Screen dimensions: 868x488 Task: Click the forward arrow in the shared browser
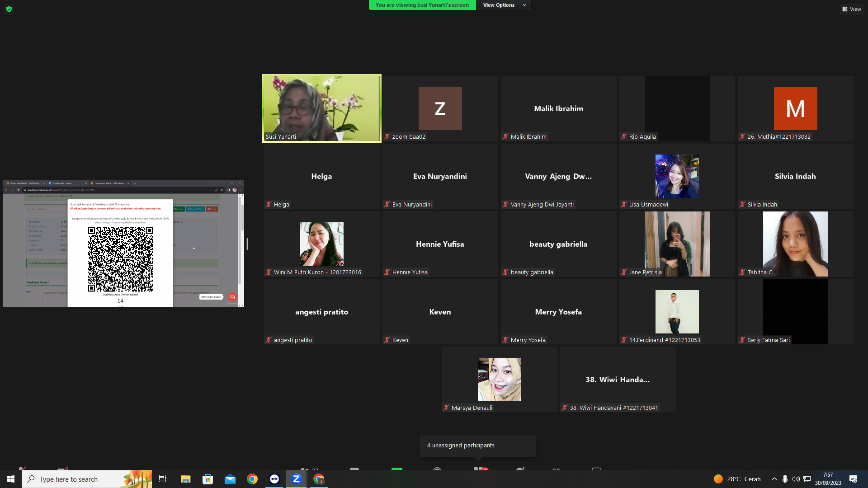tap(12, 190)
